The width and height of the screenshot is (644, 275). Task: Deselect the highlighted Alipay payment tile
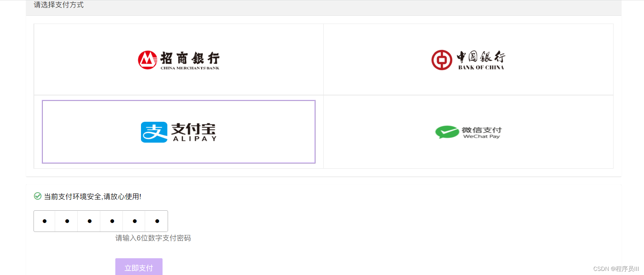pos(178,132)
